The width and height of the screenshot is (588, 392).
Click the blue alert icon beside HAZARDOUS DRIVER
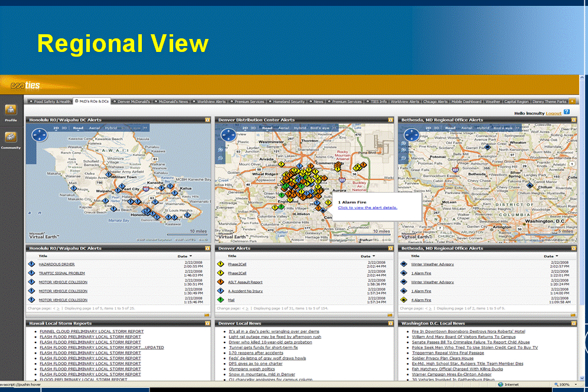pos(31,264)
